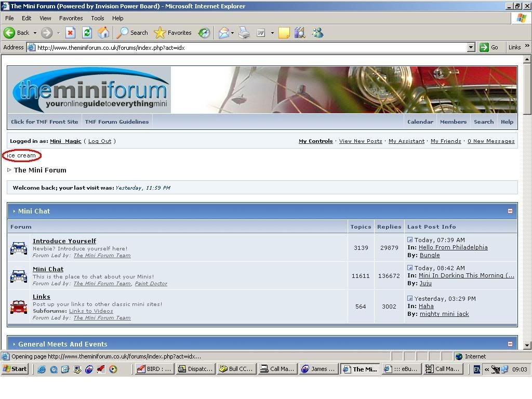532x399 pixels.
Task: Open the 0 New Messages link
Action: pyautogui.click(x=491, y=141)
